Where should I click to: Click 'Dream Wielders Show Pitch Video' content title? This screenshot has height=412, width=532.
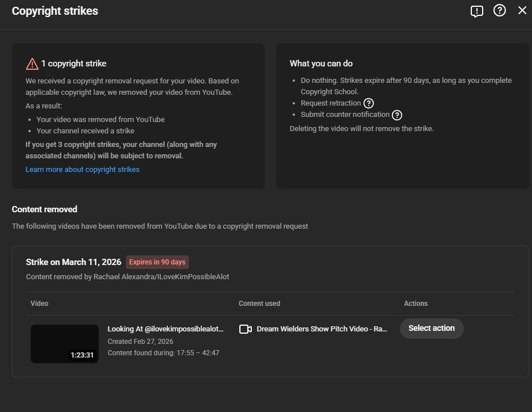click(x=322, y=329)
